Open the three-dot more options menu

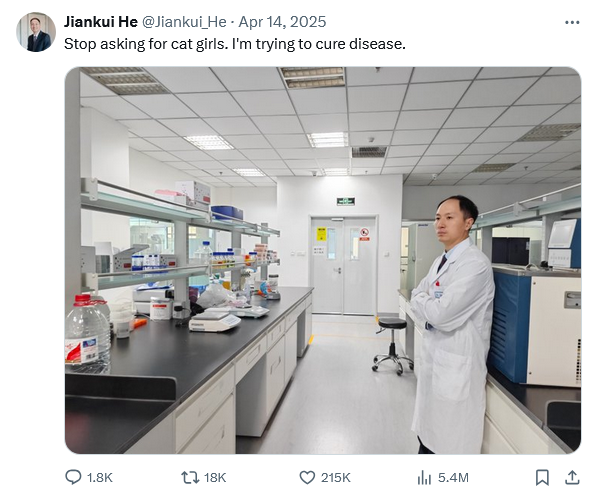(x=572, y=23)
